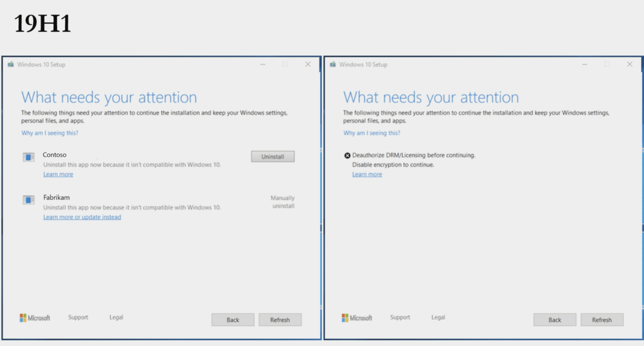Click the Contoso app name text
Viewport: 644px width, 346px height.
pyautogui.click(x=54, y=155)
